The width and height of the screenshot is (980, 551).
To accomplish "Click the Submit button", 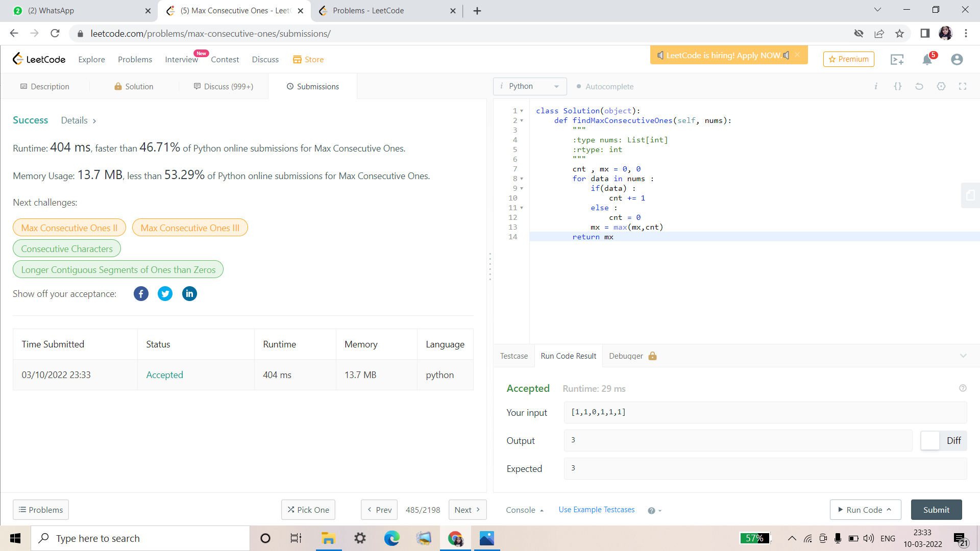I will click(936, 509).
